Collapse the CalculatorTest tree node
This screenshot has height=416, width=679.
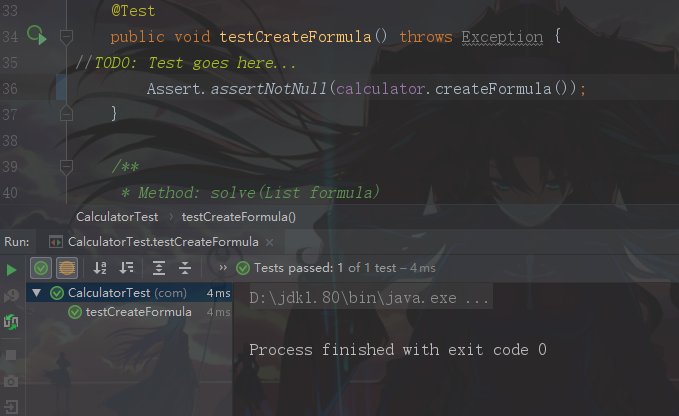[37, 293]
